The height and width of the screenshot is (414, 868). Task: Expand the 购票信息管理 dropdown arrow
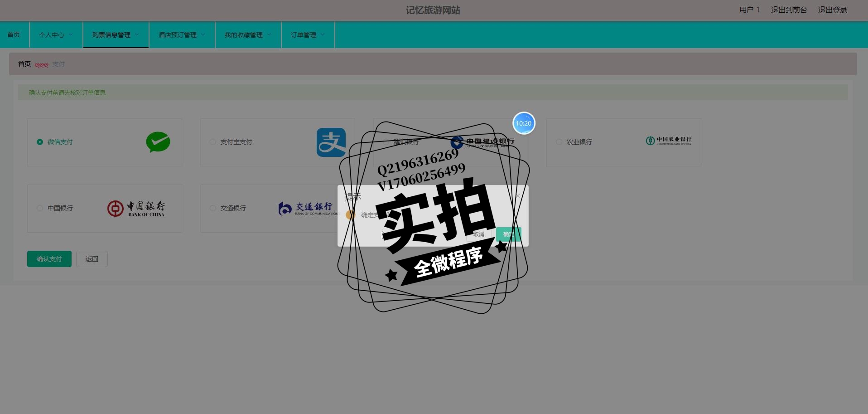(137, 34)
